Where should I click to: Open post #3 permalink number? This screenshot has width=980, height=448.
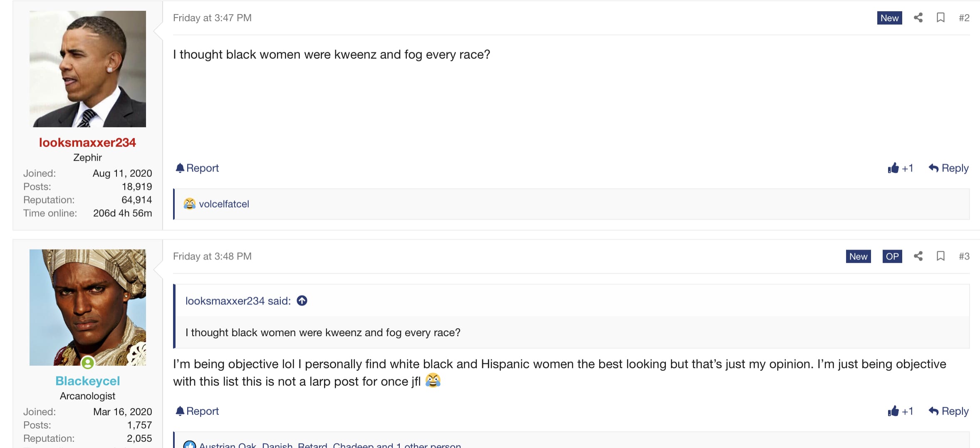coord(964,256)
